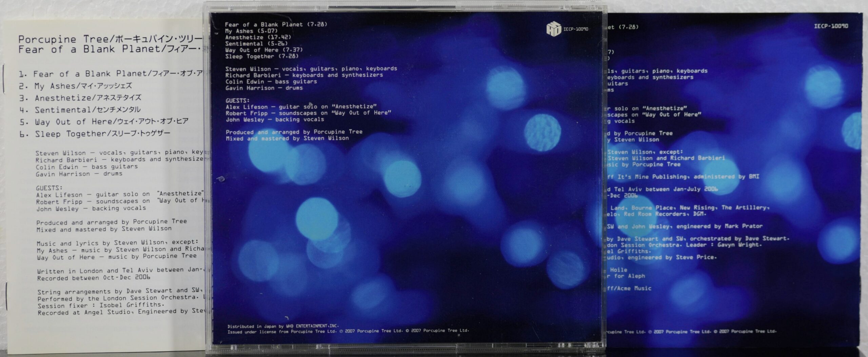Click "John Wesley — backing vocals" on back cover

point(275,120)
